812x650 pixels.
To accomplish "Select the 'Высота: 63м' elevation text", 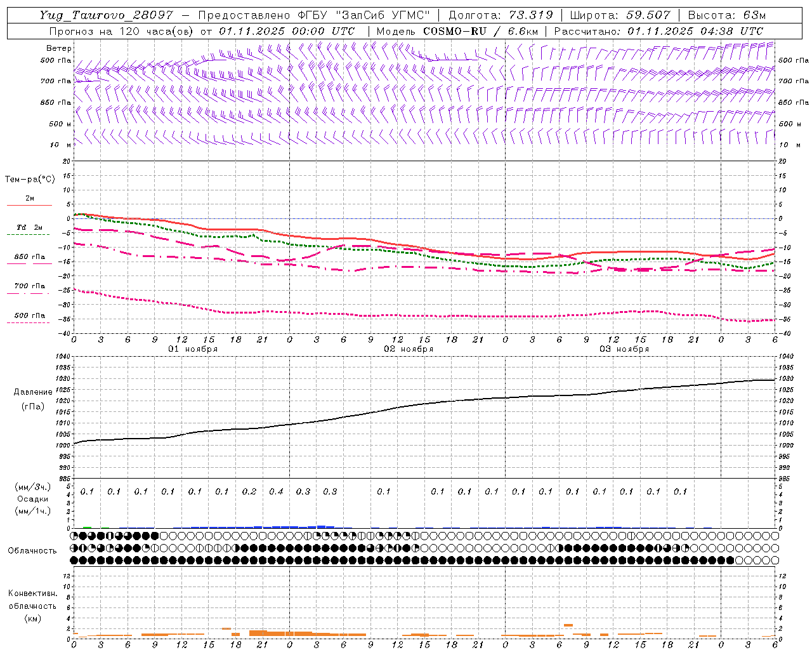I will pyautogui.click(x=727, y=15).
